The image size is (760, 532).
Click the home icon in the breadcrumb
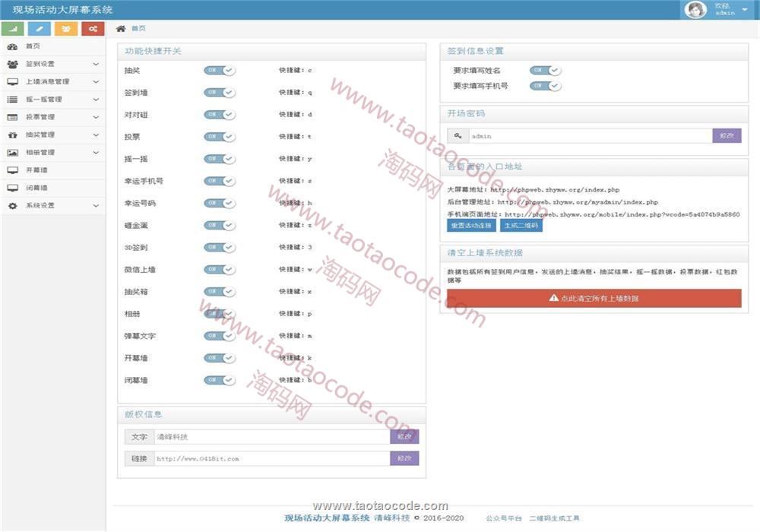point(121,28)
